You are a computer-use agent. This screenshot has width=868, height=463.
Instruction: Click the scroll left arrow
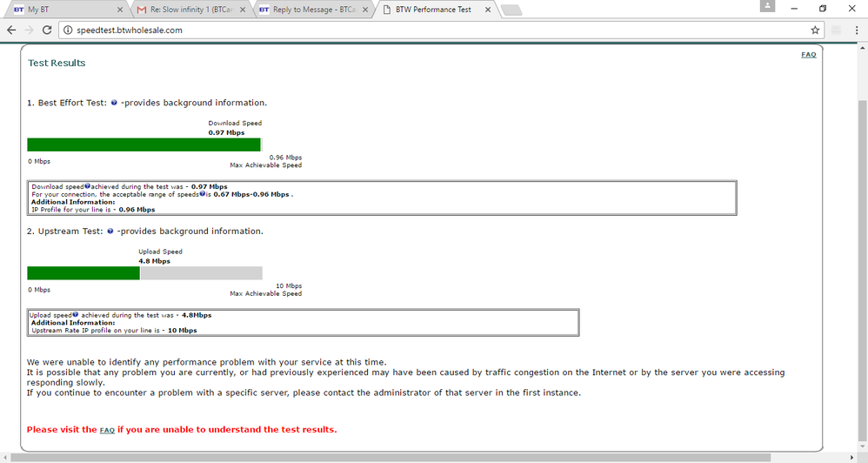(x=5, y=458)
